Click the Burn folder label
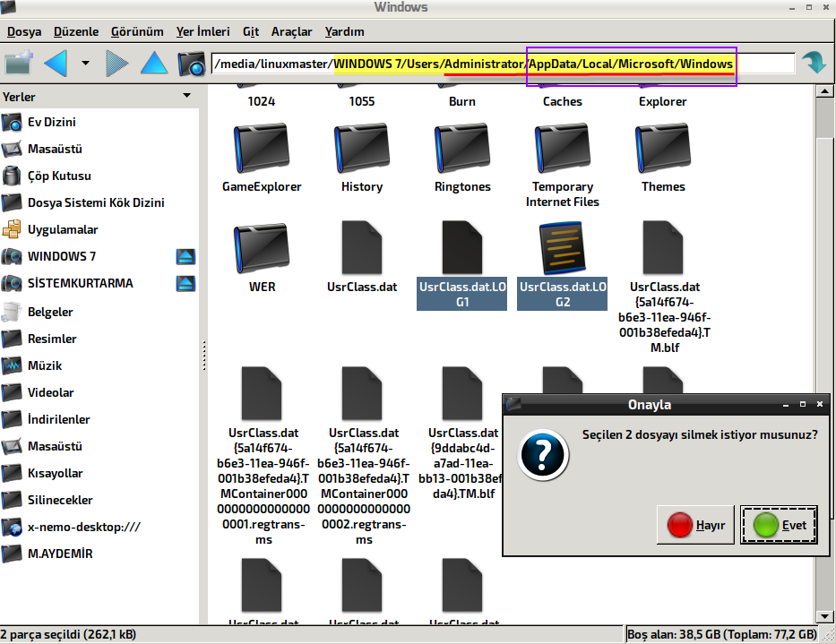Image resolution: width=836 pixels, height=644 pixels. (x=461, y=101)
